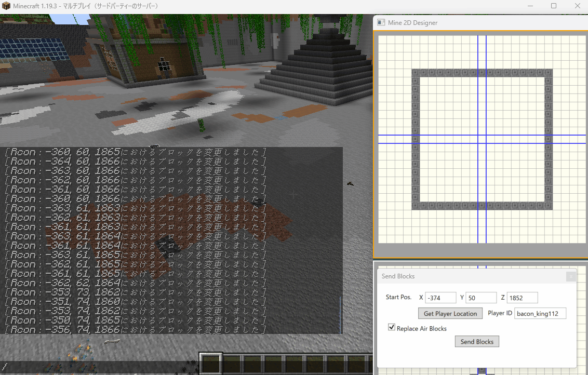Click the bottom-right corner block of the design frame
This screenshot has height=375, width=588.
[549, 206]
